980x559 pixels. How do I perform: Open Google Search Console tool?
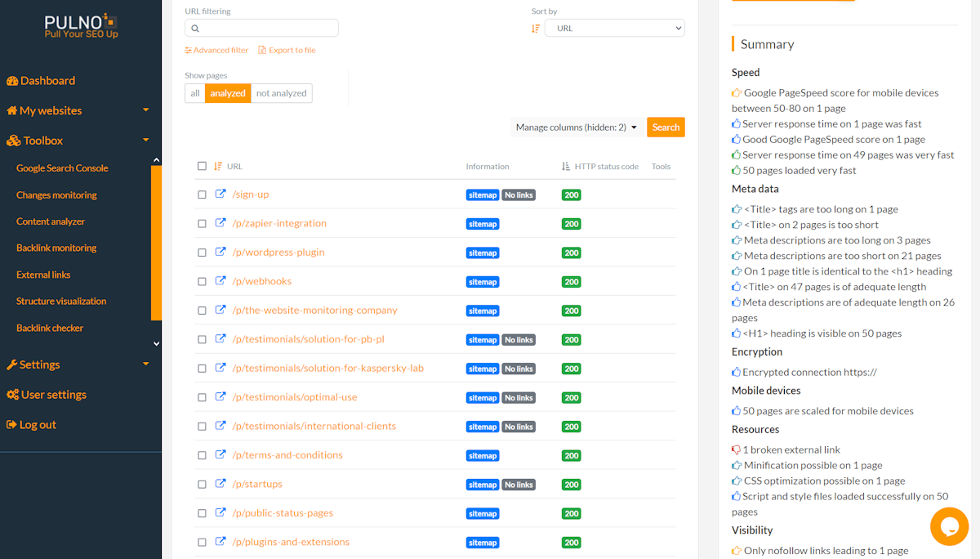[62, 168]
